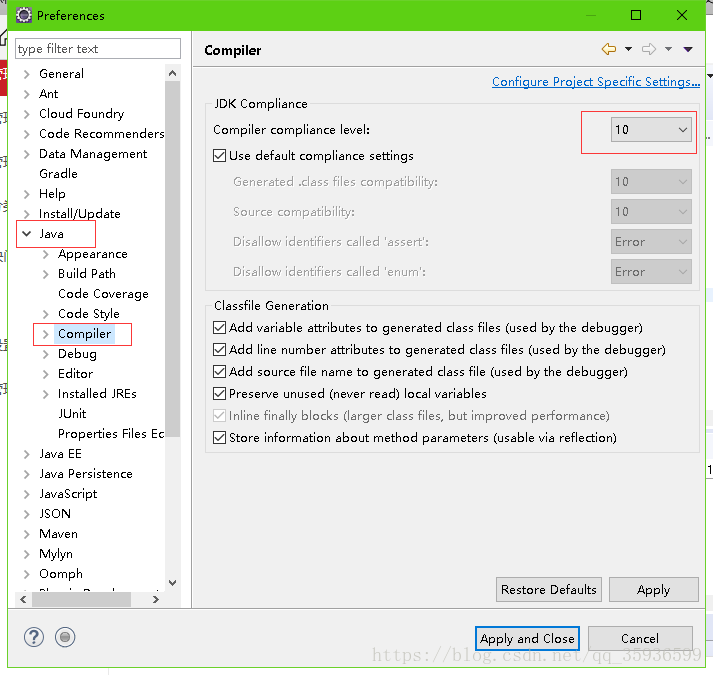Close the Preferences window
The width and height of the screenshot is (713, 675).
point(682,15)
